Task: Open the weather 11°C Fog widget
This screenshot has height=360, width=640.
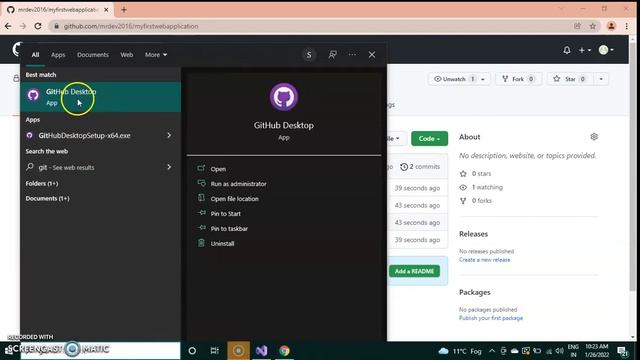Action: (x=460, y=351)
